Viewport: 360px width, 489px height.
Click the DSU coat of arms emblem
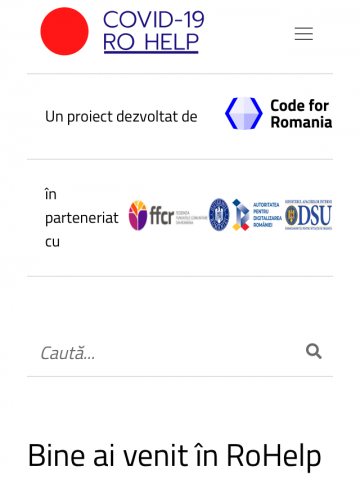click(x=291, y=215)
